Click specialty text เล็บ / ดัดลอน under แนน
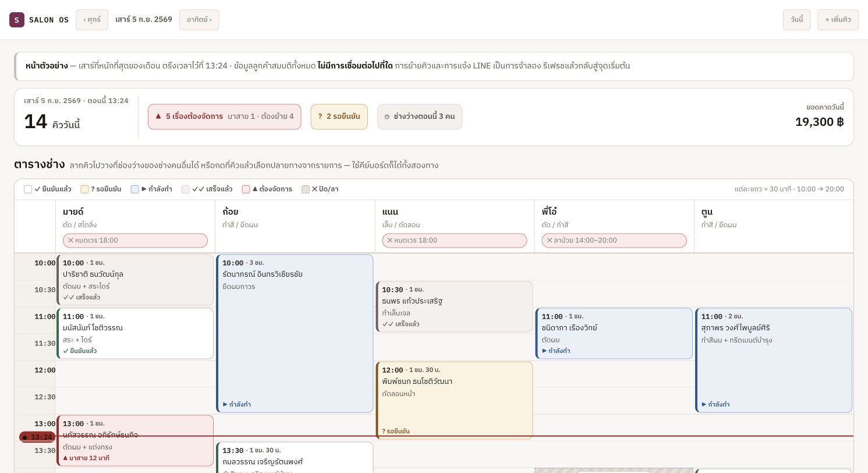Image resolution: width=868 pixels, height=473 pixels. pyautogui.click(x=401, y=225)
